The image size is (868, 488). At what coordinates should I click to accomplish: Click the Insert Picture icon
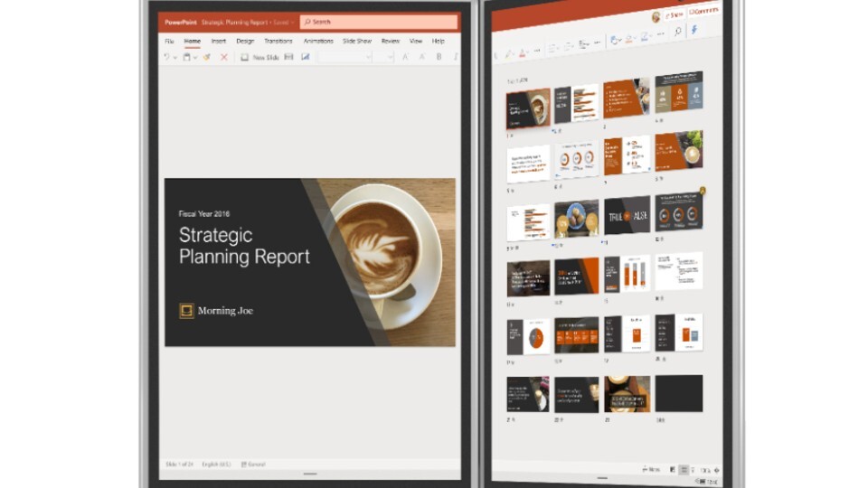(305, 56)
